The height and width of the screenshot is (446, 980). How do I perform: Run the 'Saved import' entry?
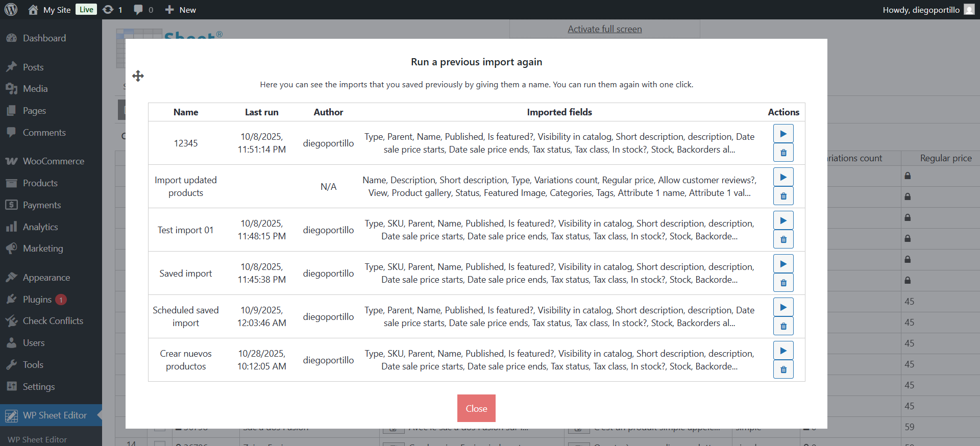point(783,264)
